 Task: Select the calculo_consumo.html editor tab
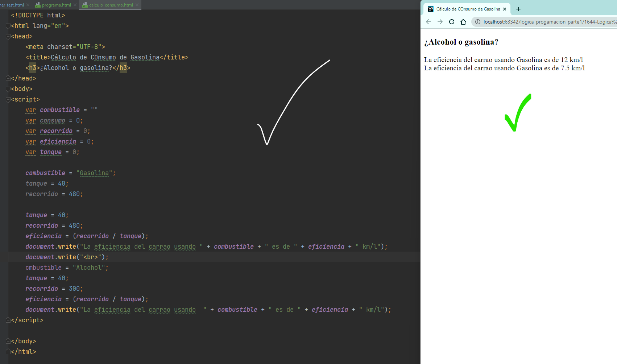click(x=111, y=5)
